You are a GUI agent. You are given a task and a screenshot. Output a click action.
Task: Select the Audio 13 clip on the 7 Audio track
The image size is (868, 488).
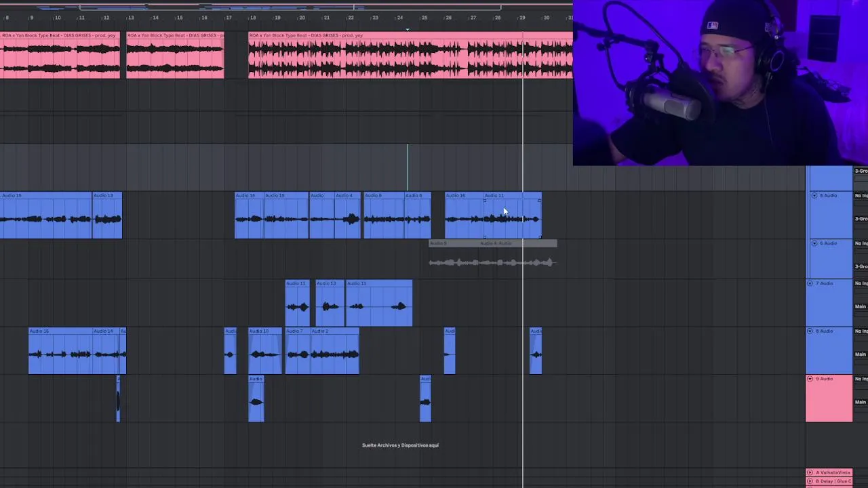(x=330, y=304)
